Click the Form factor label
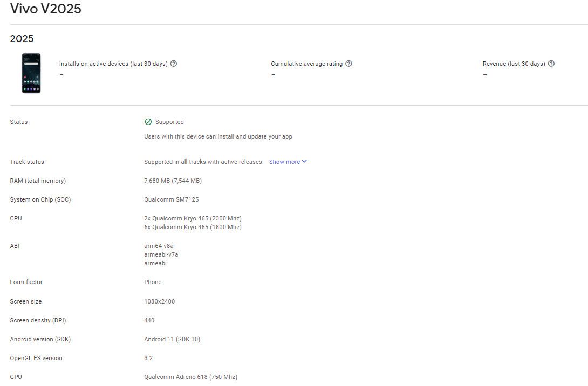 tap(26, 282)
